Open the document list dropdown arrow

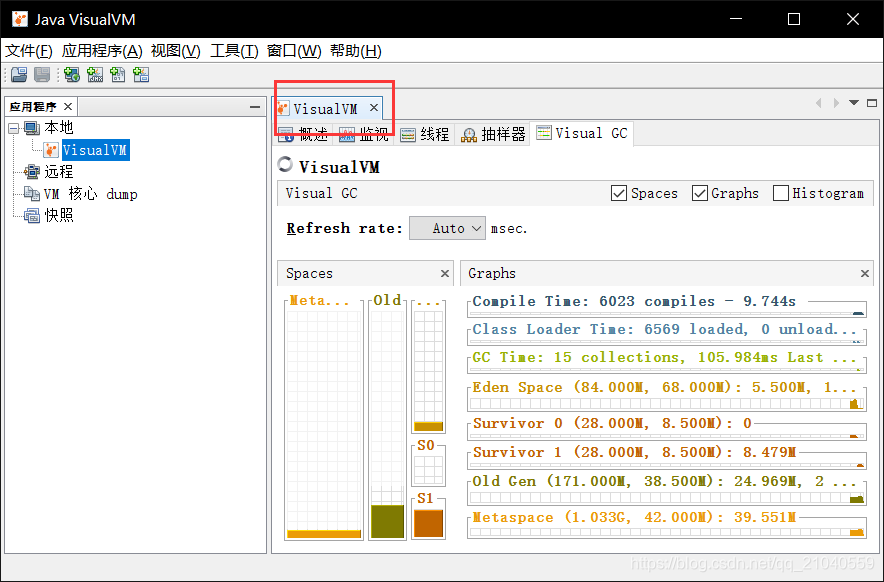pos(854,103)
